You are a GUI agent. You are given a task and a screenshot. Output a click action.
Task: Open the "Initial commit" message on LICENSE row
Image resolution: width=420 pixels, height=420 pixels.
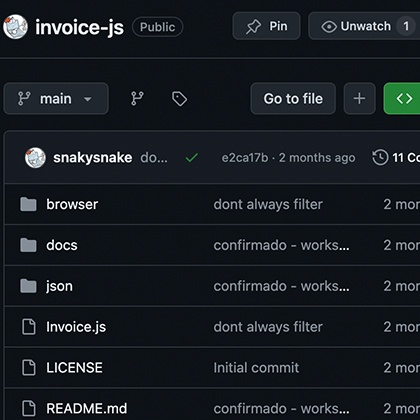pyautogui.click(x=256, y=368)
